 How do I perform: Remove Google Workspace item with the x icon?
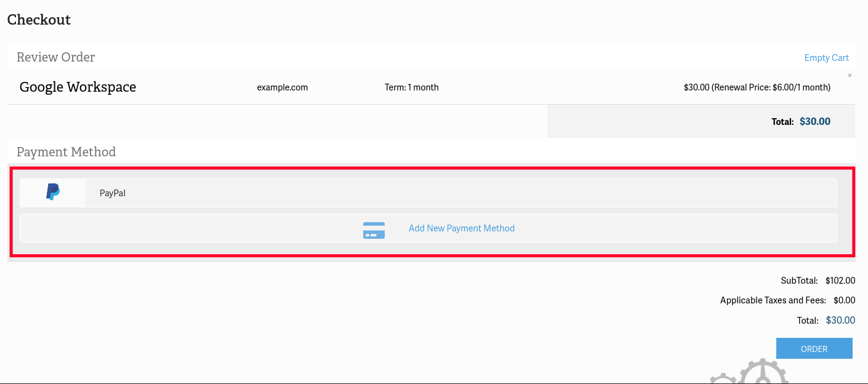[850, 75]
